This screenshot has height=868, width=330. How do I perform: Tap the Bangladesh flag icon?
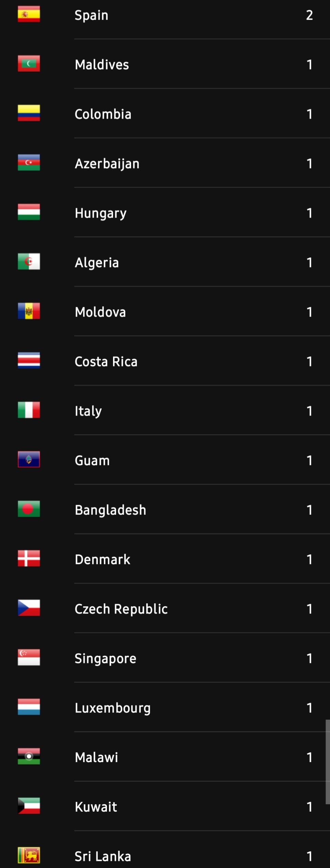tap(29, 509)
